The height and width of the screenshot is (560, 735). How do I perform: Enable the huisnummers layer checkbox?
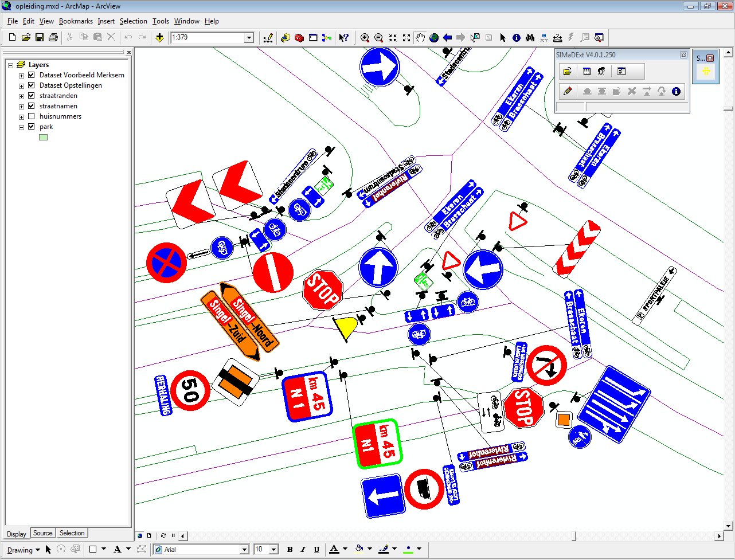tap(32, 116)
